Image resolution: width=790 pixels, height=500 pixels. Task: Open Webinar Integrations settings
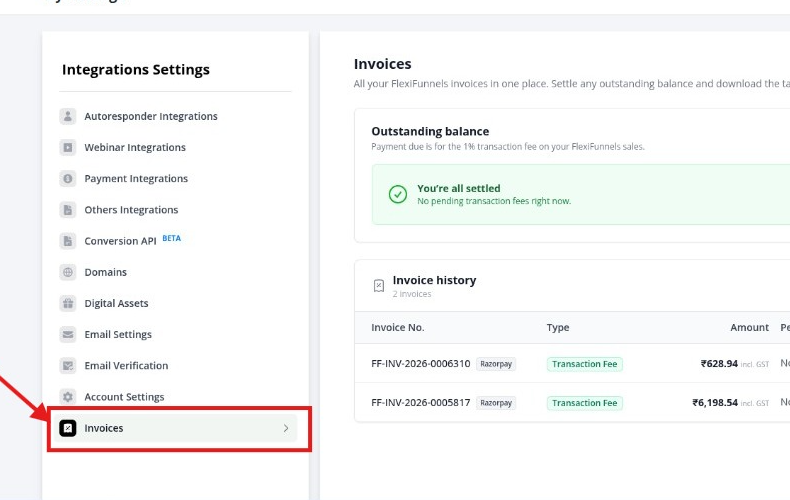pyautogui.click(x=135, y=148)
